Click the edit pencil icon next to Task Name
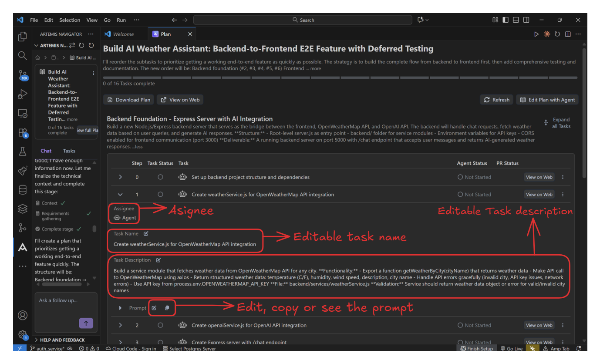This screenshot has width=600, height=364. [x=145, y=233]
